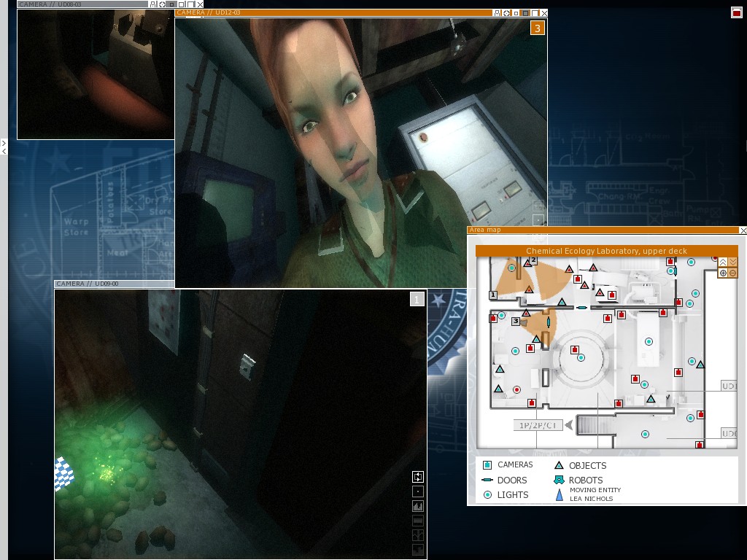Toggle DOORS in the map legend
The height and width of the screenshot is (560, 747).
tap(505, 480)
